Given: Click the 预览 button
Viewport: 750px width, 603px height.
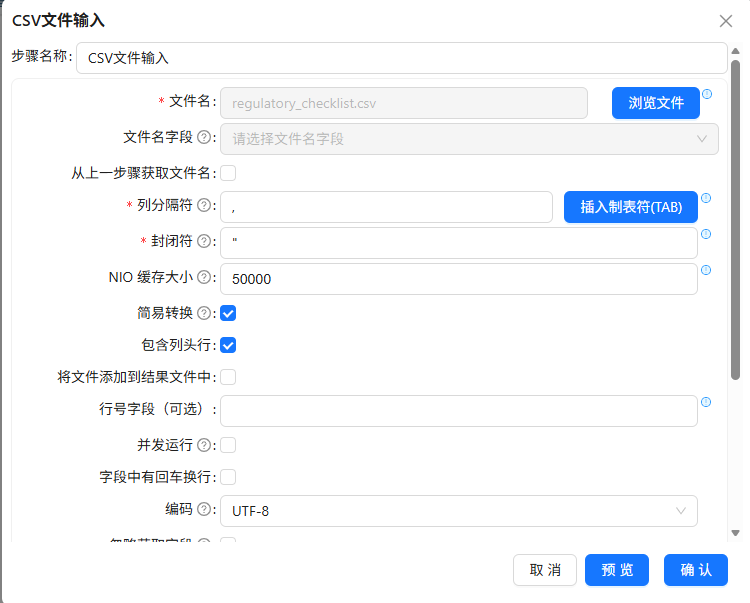Looking at the screenshot, I should (617, 570).
